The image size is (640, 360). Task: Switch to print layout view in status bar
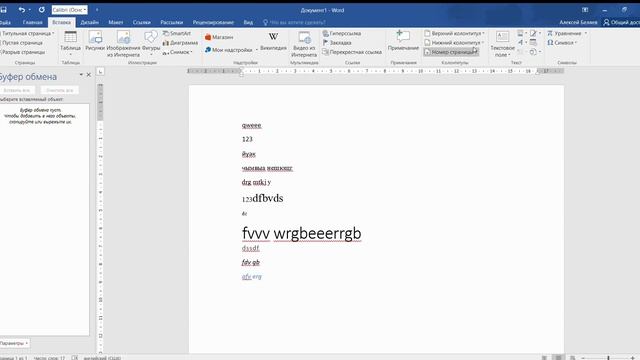(x=558, y=358)
